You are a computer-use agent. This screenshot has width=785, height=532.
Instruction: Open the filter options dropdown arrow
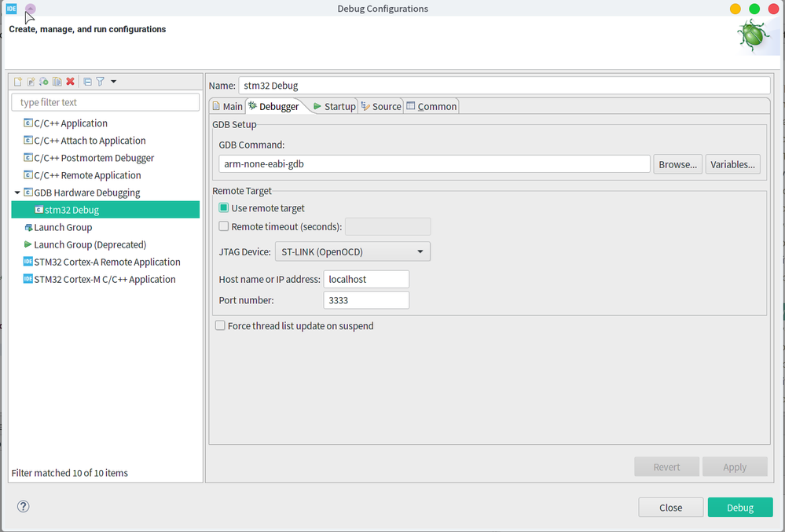[x=114, y=82]
